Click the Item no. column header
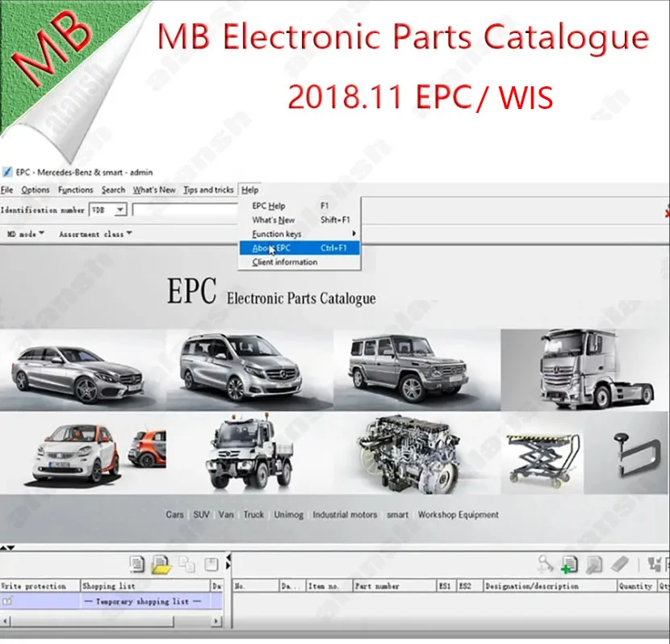Screen dimensions: 670x644 329,586
